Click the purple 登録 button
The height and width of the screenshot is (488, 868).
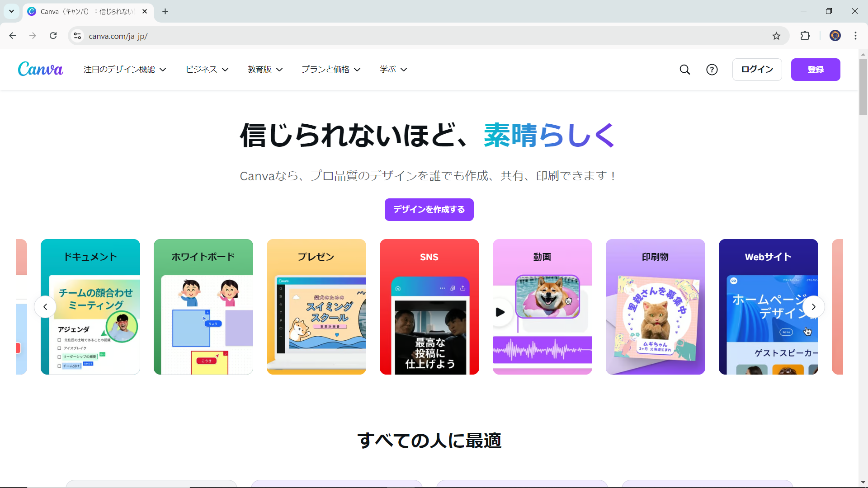pyautogui.click(x=816, y=70)
